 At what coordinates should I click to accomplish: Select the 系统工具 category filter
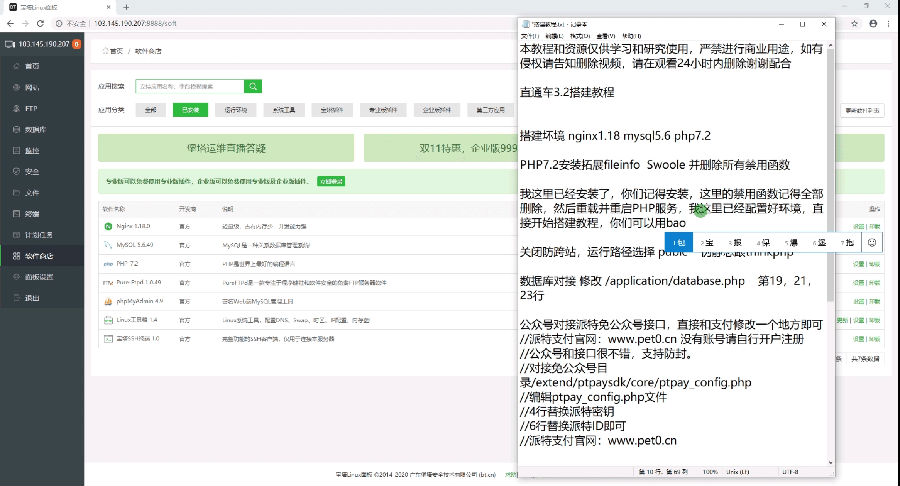point(284,110)
